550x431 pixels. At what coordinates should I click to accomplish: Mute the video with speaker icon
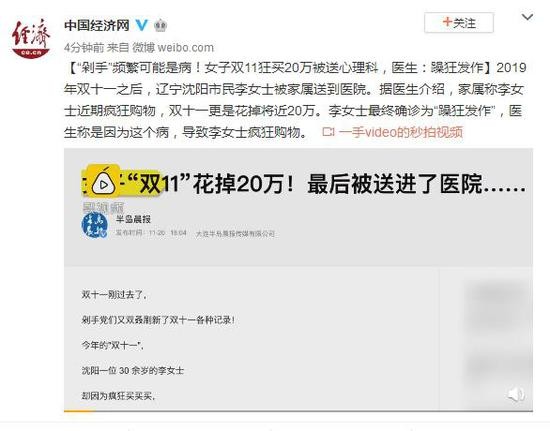point(516,395)
